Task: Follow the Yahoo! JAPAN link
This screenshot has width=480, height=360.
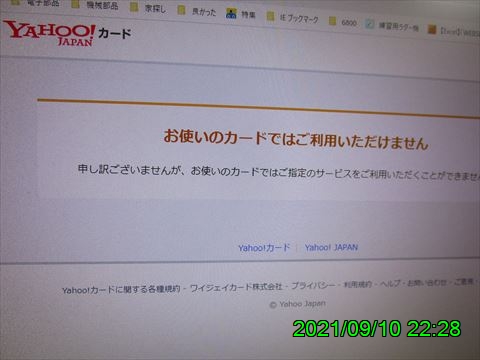Action: [x=331, y=247]
